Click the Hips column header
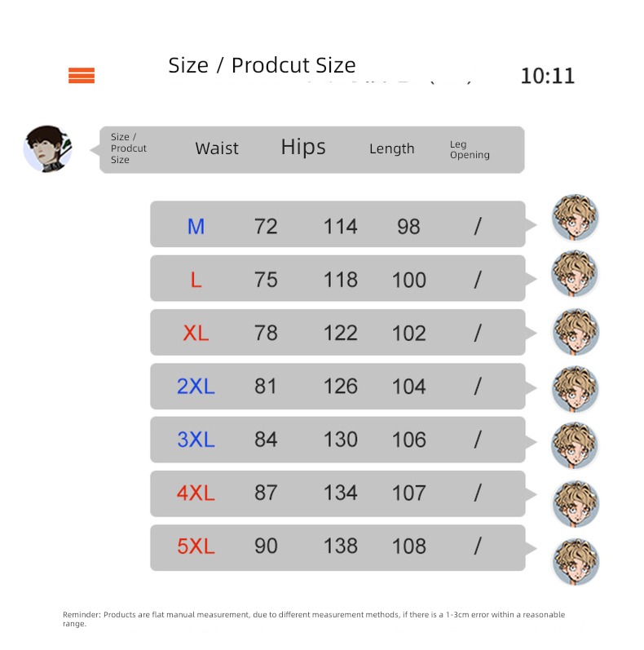 click(x=303, y=148)
